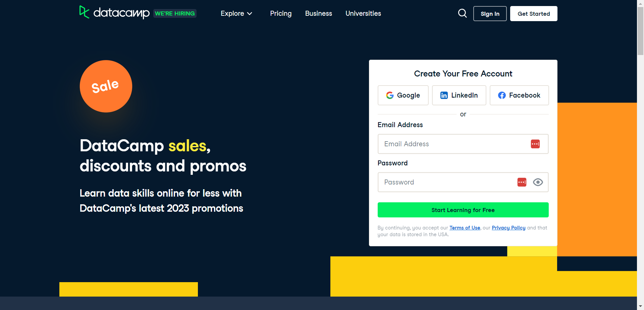Viewport: 644px width, 310px height.
Task: Expand the Explore dropdown menu
Action: click(236, 13)
